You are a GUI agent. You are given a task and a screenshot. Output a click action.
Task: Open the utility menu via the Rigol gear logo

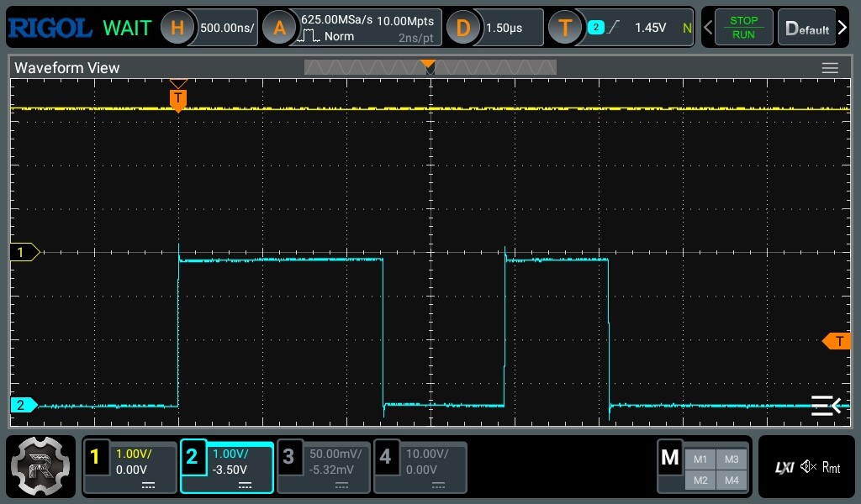(40, 466)
